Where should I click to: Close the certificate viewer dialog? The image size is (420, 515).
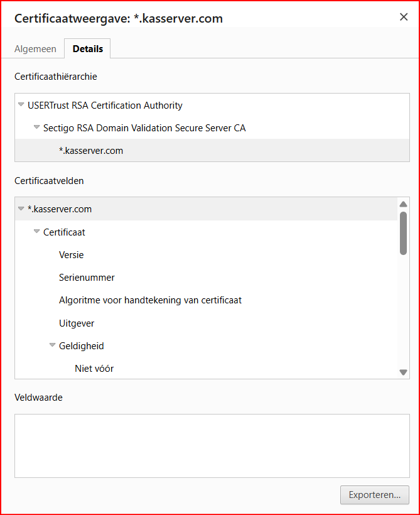tap(404, 17)
